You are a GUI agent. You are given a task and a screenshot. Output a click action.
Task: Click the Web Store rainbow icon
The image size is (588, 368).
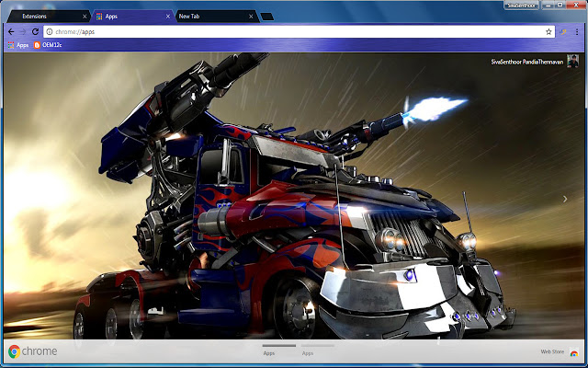(573, 352)
